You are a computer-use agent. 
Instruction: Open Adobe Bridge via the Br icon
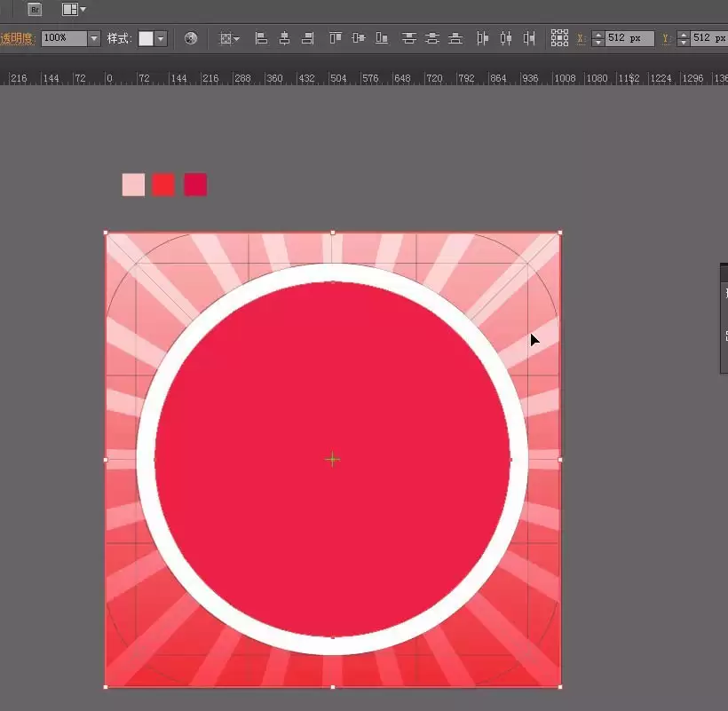click(x=35, y=9)
